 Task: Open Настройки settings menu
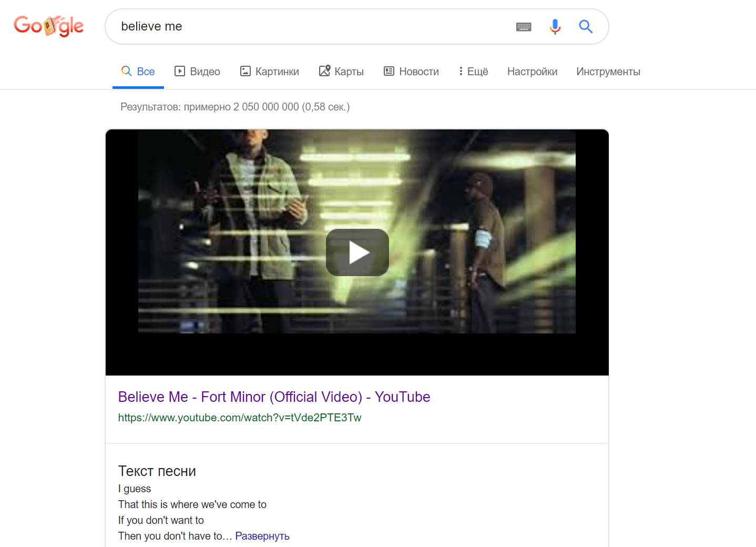pyautogui.click(x=532, y=72)
